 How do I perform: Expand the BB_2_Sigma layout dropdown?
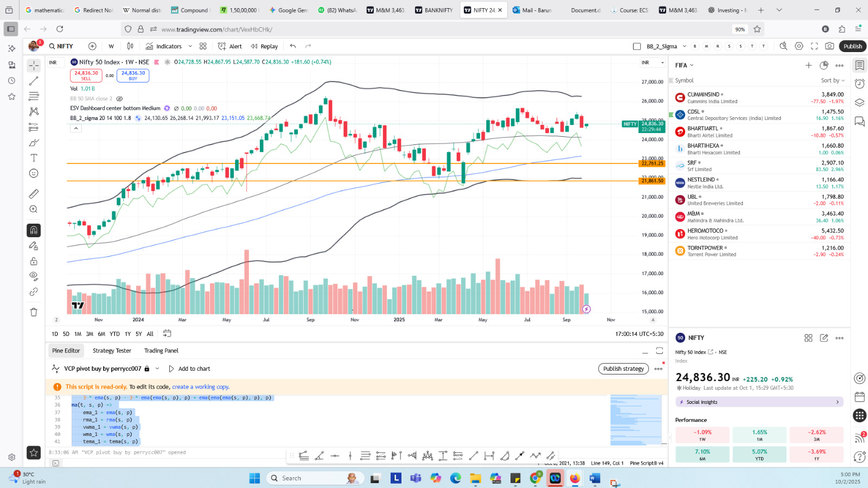[685, 46]
